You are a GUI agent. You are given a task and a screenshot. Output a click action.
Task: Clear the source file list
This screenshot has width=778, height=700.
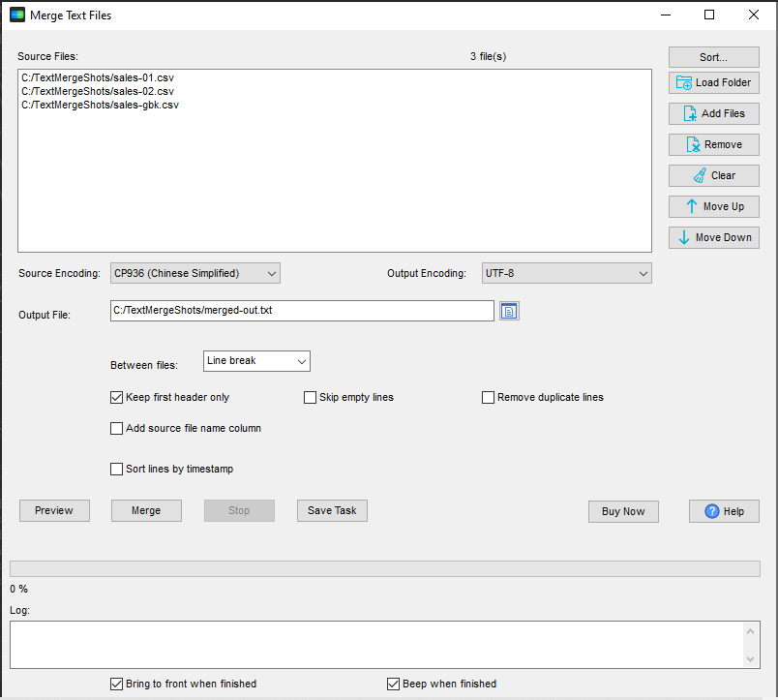[x=713, y=175]
